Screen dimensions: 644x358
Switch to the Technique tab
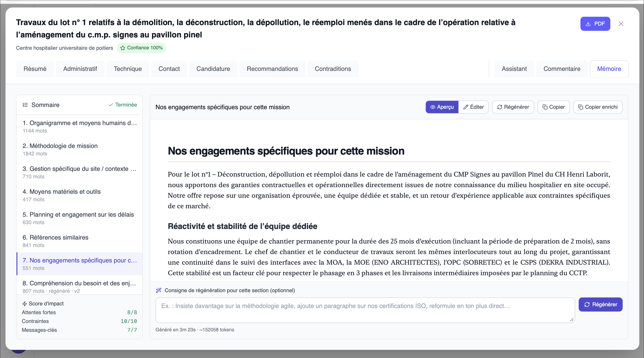tap(128, 69)
